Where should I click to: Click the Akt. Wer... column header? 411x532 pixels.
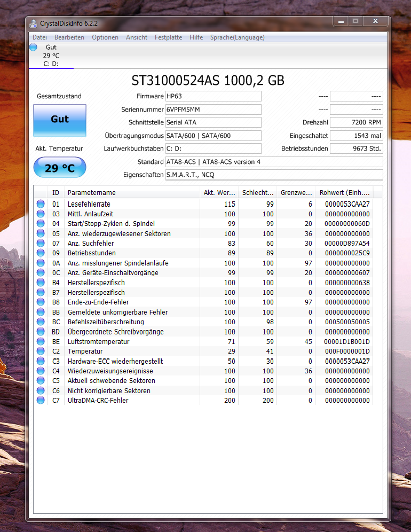click(219, 192)
